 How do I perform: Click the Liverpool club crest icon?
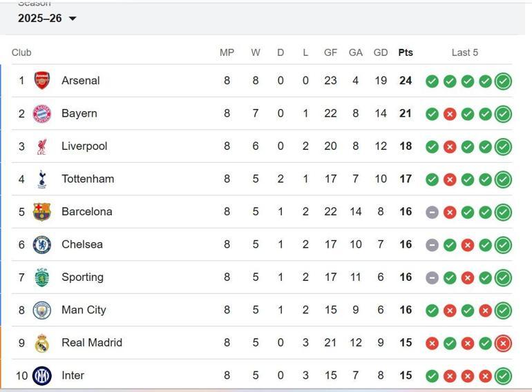click(x=42, y=146)
